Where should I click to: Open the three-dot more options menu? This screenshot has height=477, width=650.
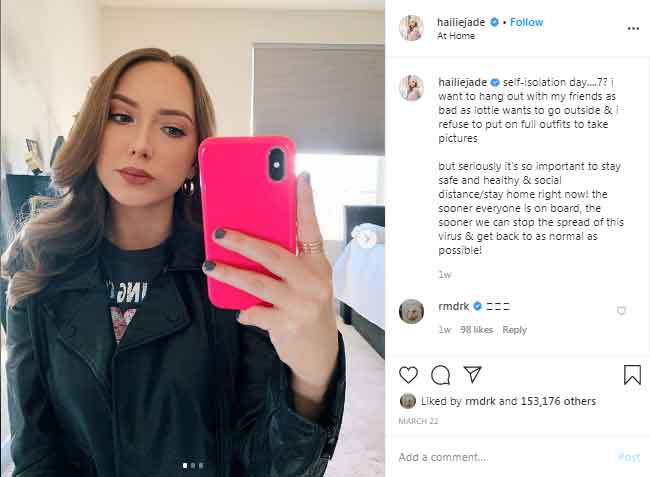633,28
